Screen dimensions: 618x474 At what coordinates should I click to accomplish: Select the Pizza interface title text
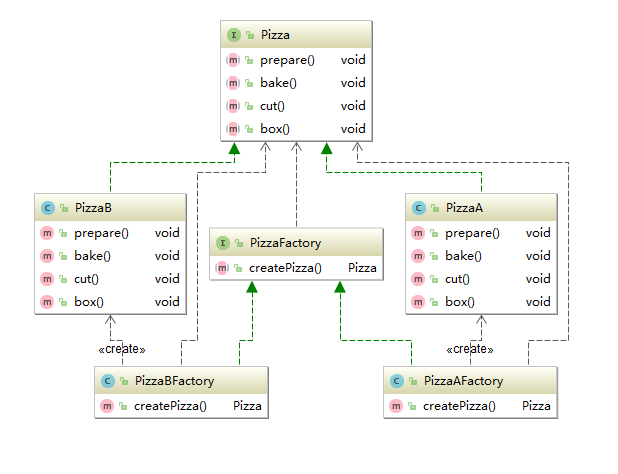[275, 35]
